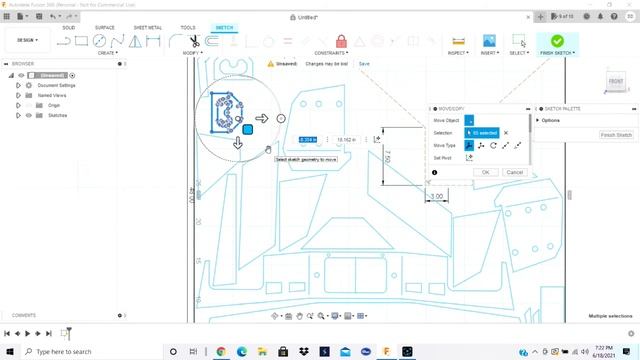Open the Insert dropdown menu
Image resolution: width=640 pixels, height=360 pixels.
coord(489,53)
